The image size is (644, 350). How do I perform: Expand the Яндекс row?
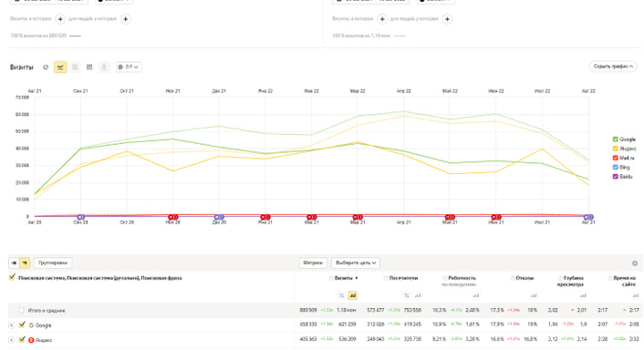coord(12,340)
